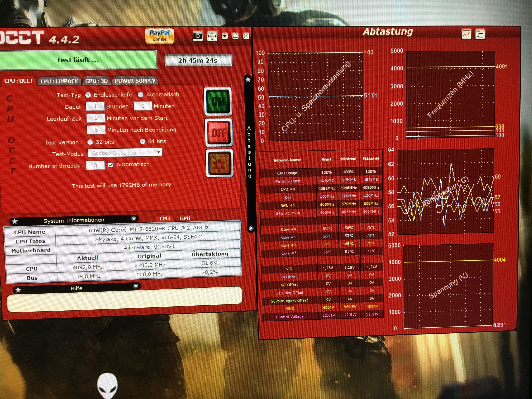532x399 pixels.
Task: Open the Test-Modus dropdown
Action: 158,152
